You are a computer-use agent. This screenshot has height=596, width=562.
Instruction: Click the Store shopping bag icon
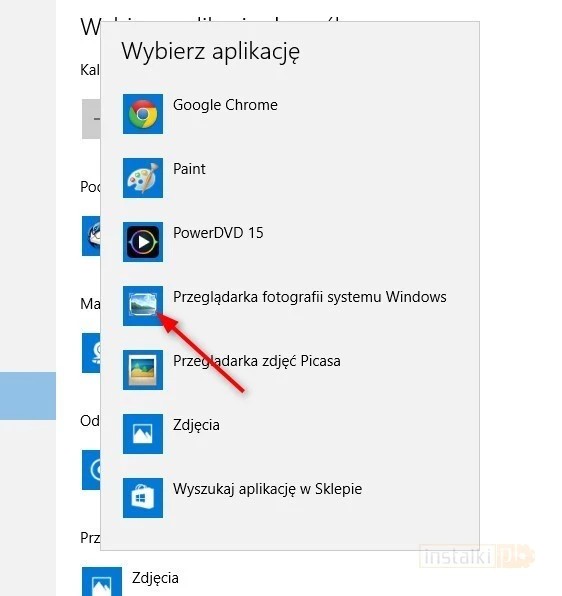[x=143, y=498]
